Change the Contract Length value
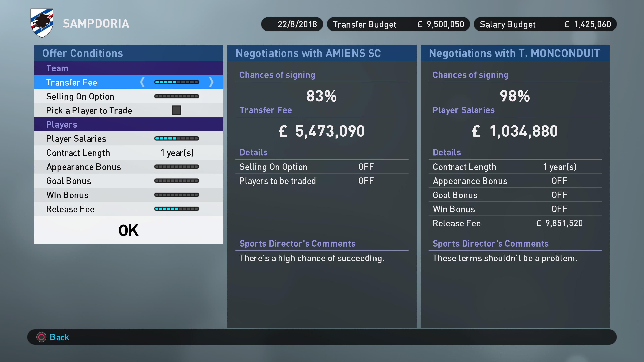The image size is (644, 362). 177,153
